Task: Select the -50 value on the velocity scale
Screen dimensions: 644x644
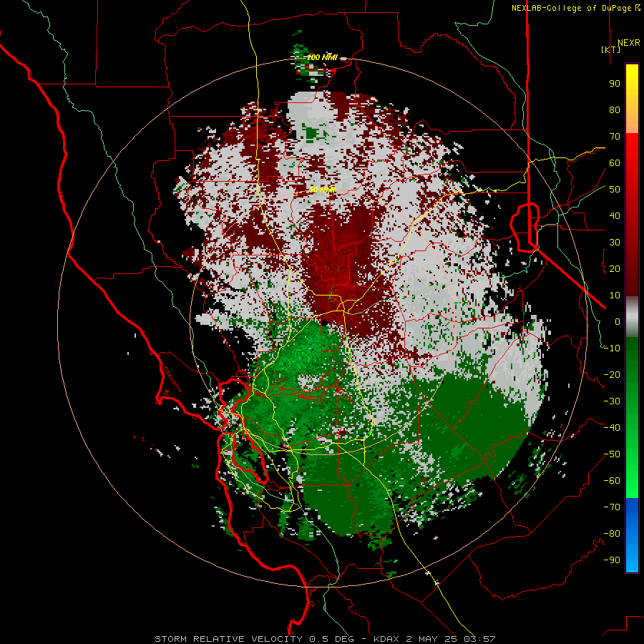Action: 612,454
